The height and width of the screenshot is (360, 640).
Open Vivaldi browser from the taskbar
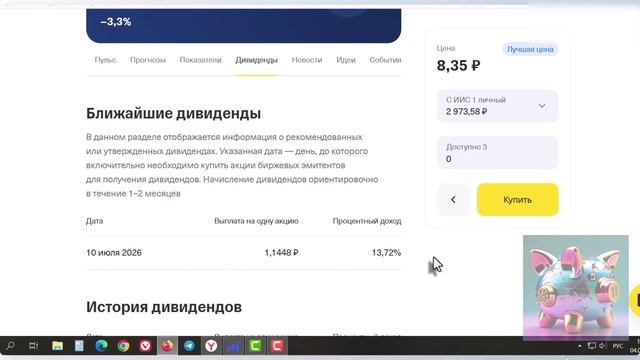click(x=145, y=346)
